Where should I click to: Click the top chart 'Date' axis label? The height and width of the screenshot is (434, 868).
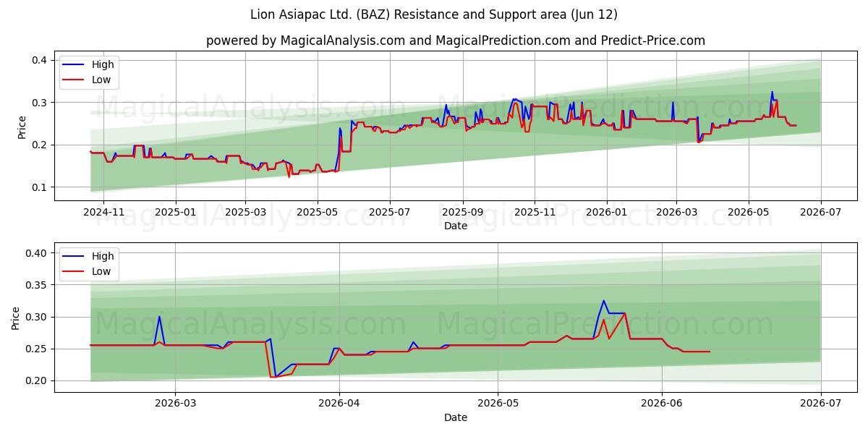tap(456, 226)
